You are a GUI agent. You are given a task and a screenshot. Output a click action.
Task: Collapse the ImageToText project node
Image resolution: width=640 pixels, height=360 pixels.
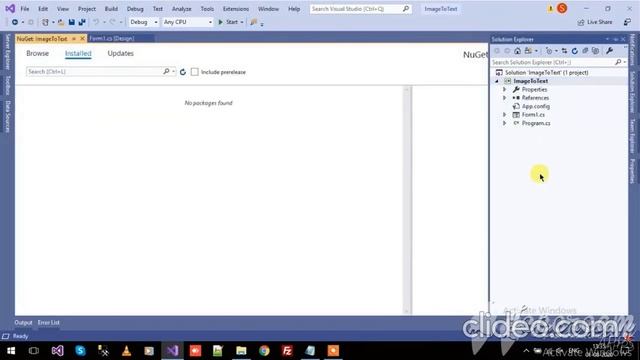[x=497, y=81]
